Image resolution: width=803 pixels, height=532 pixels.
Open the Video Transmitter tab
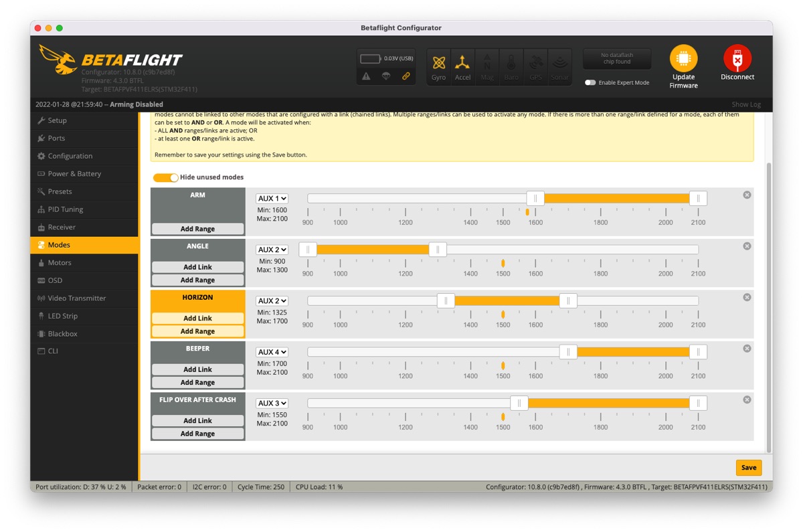click(84, 298)
